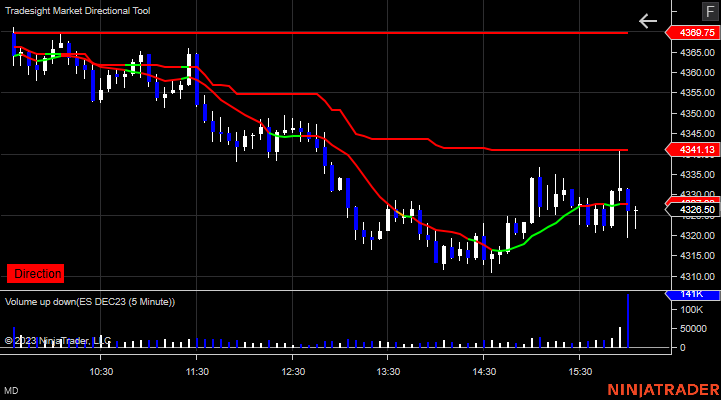Viewport: 721px width, 400px height.
Task: Click the 100K volume axis label
Action: [x=692, y=310]
